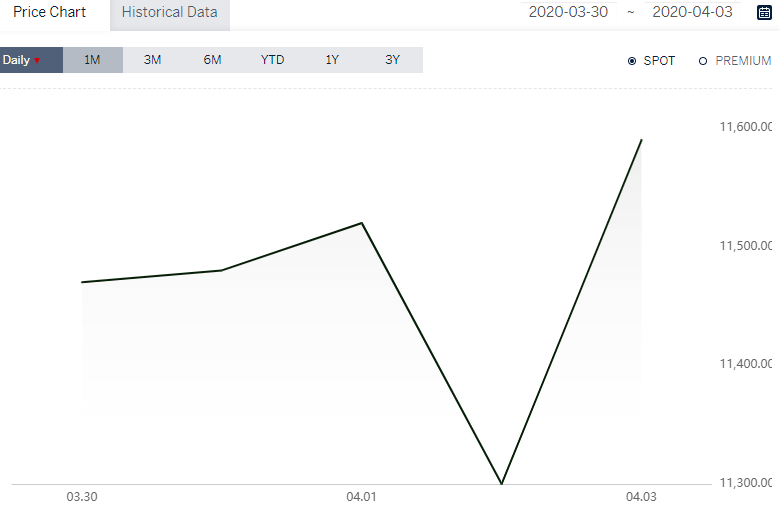
Task: Choose the 1M time range
Action: 93,60
